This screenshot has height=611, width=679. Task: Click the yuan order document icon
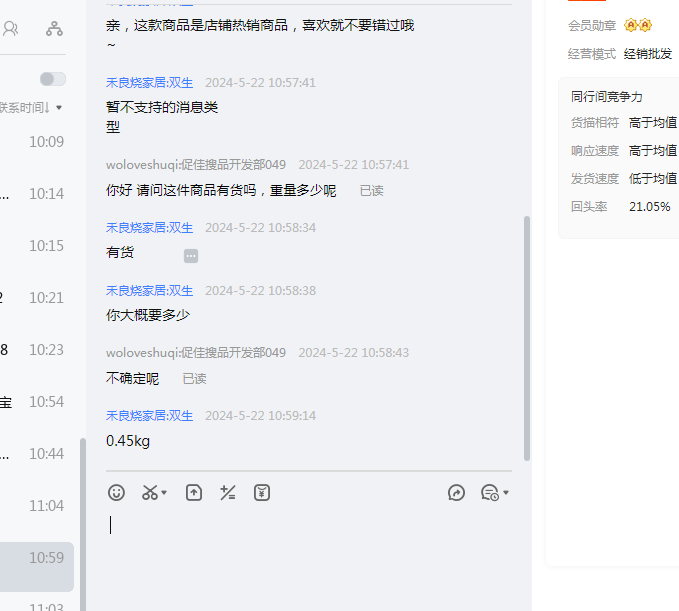click(x=262, y=492)
